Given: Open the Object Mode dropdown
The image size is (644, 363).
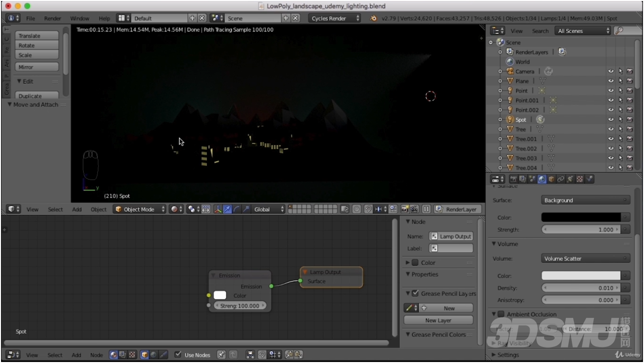Looking at the screenshot, I should (139, 209).
